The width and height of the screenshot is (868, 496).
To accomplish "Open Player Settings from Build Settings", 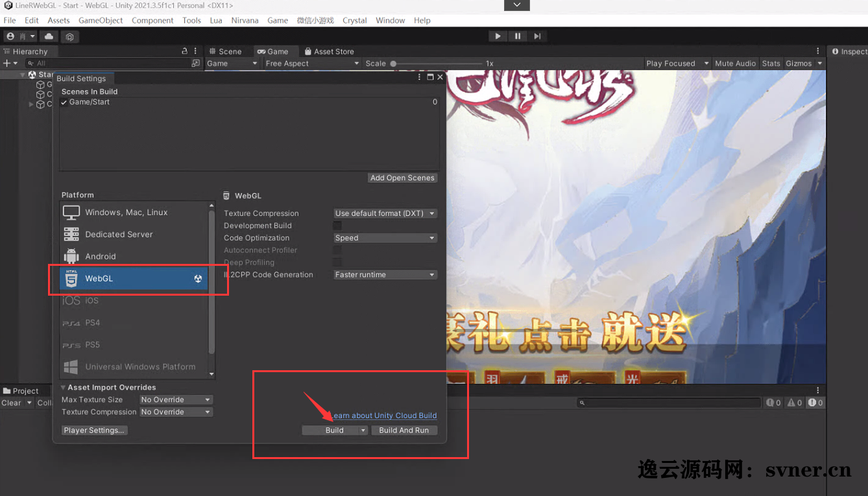I will pyautogui.click(x=94, y=431).
